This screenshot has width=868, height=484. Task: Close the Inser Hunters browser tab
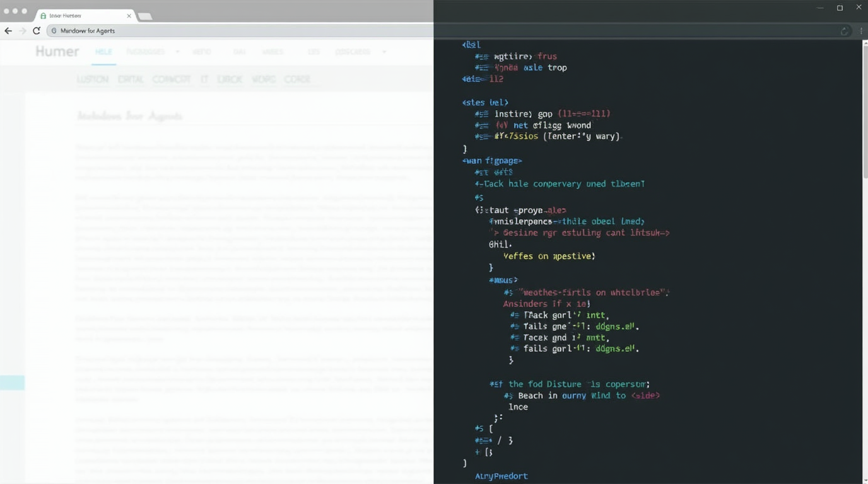pyautogui.click(x=129, y=16)
